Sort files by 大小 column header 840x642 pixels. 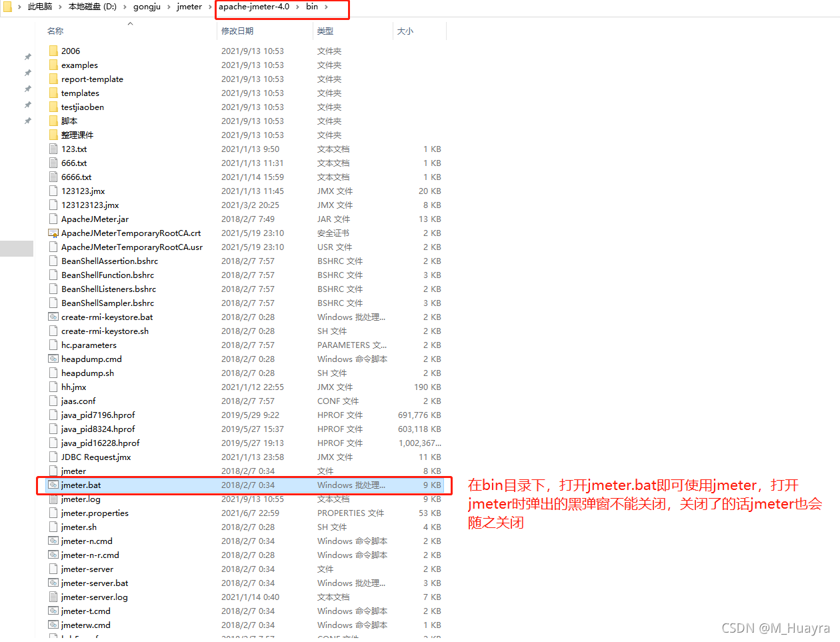click(x=405, y=31)
